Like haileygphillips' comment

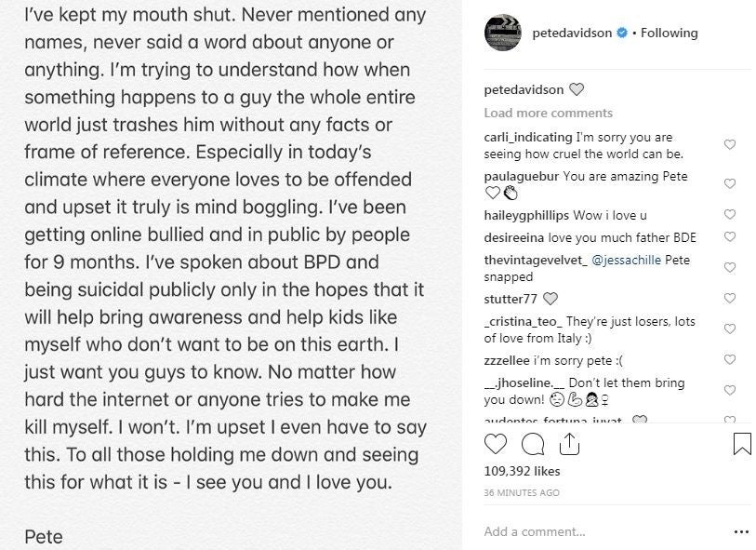click(x=730, y=215)
